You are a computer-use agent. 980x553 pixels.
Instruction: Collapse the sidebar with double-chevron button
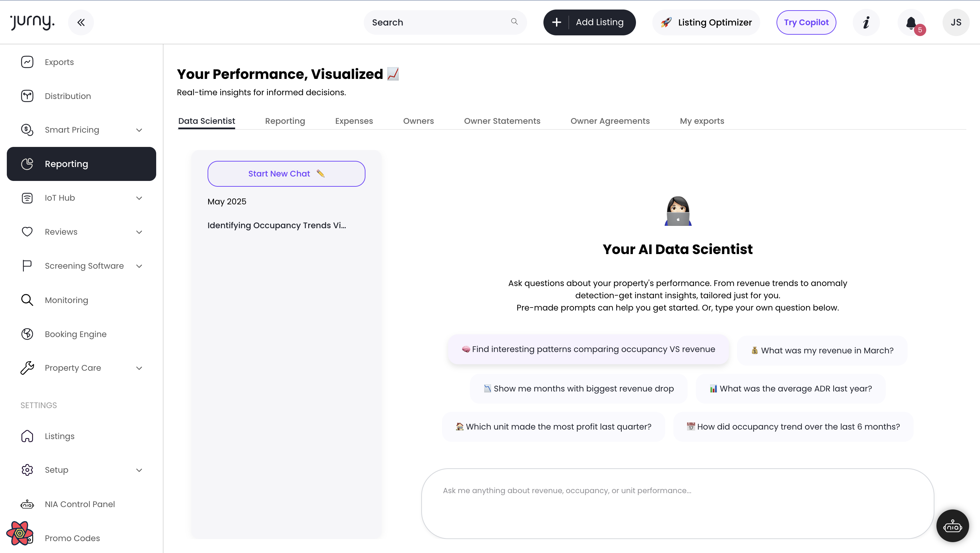tap(81, 22)
